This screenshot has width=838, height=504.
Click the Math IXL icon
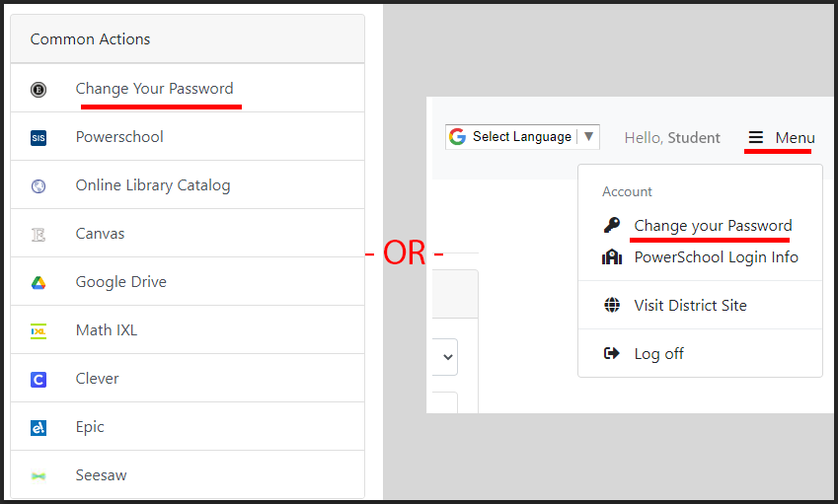[x=38, y=331]
